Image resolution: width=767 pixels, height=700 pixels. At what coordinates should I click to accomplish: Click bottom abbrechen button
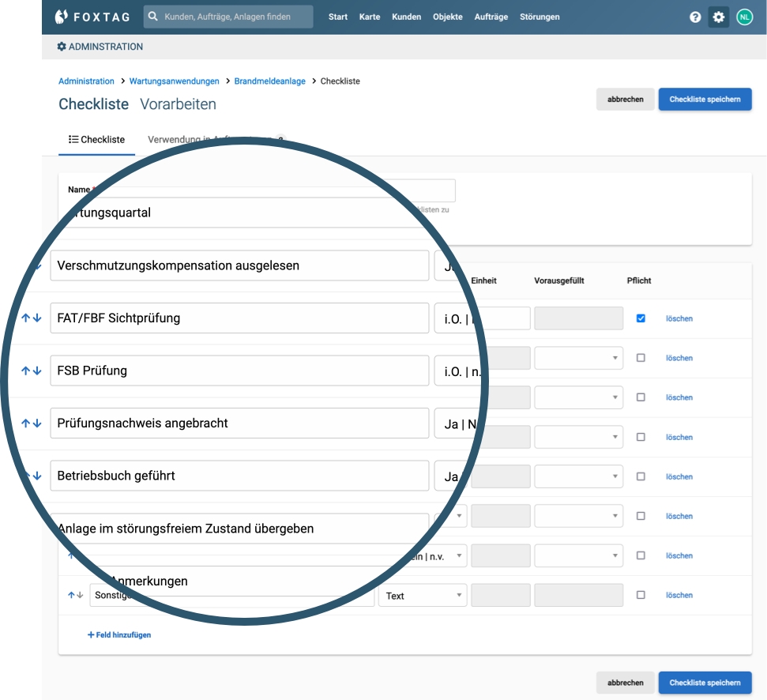625,683
